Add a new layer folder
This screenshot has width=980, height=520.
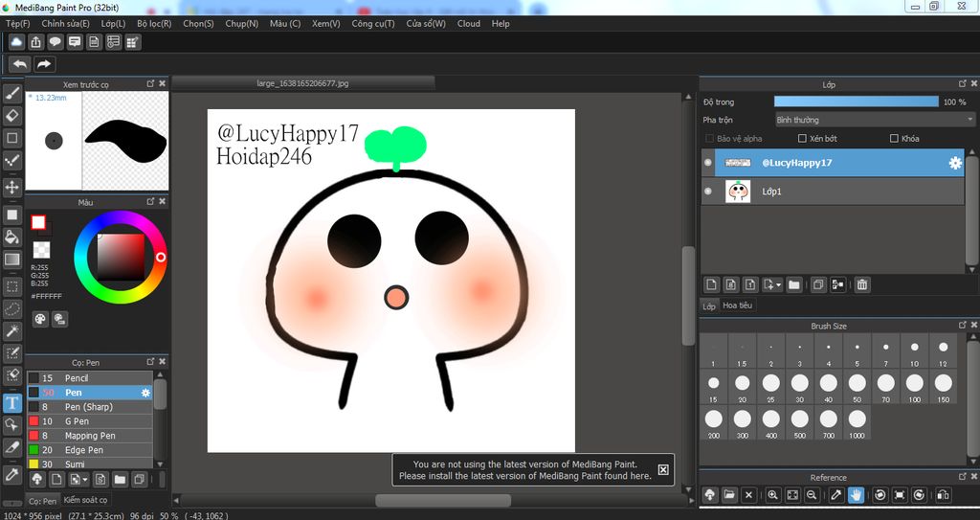point(793,284)
